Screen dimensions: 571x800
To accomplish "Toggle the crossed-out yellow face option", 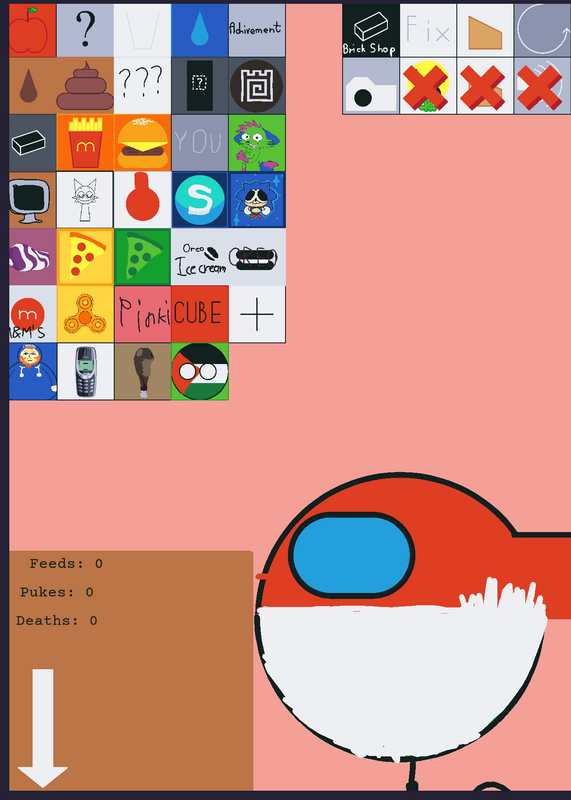I will point(428,85).
